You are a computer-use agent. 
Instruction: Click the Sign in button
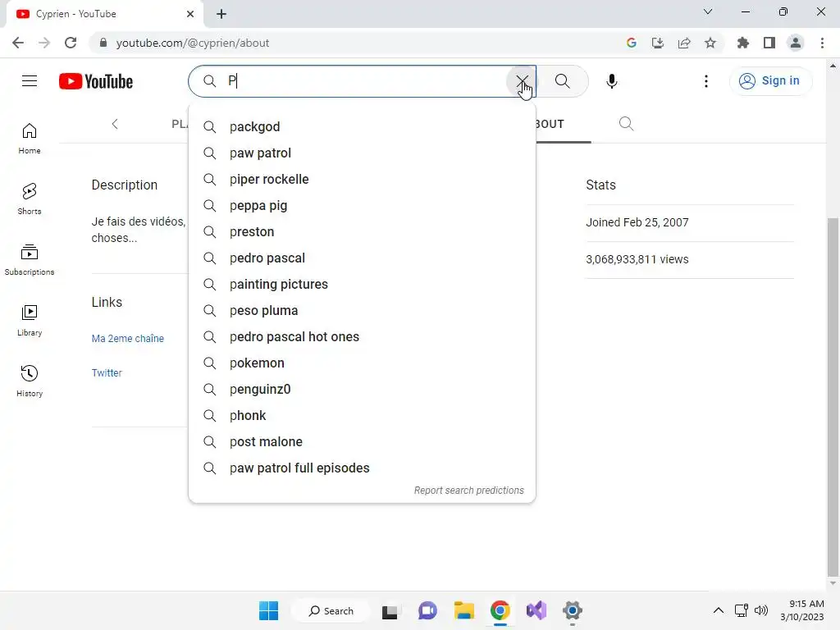(x=770, y=81)
